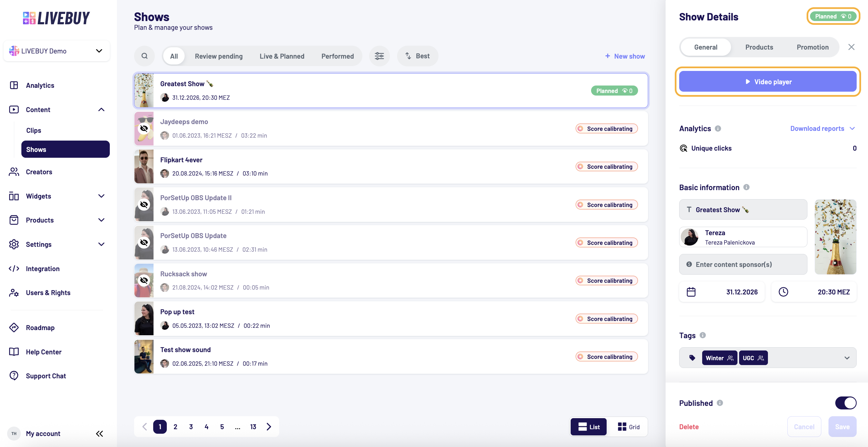Toggle visibility of PorSetUp OBS Update II

point(144,205)
